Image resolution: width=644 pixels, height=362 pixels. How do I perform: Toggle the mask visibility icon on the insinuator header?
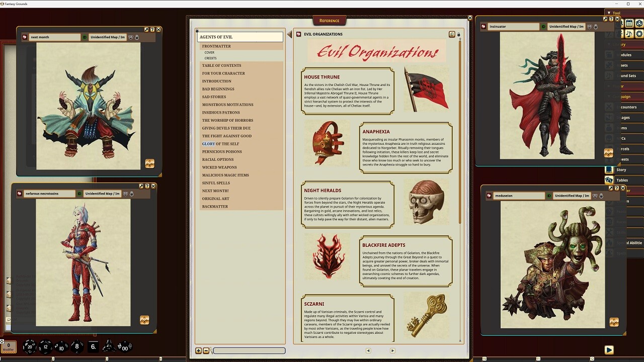589,27
